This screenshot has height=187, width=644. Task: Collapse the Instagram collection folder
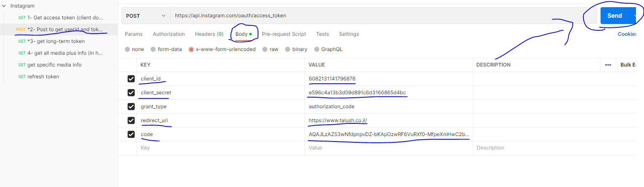(4, 6)
